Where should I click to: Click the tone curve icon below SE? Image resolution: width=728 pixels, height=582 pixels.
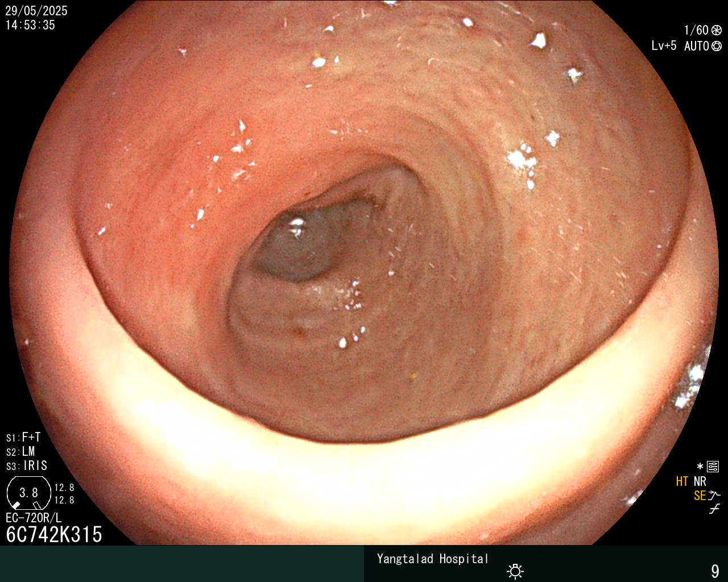pyautogui.click(x=714, y=509)
